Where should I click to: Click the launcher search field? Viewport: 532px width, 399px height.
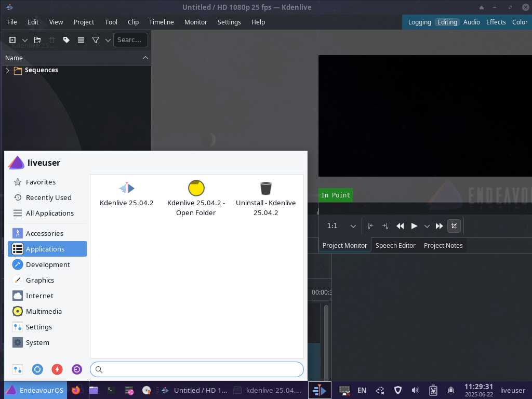coord(197,369)
